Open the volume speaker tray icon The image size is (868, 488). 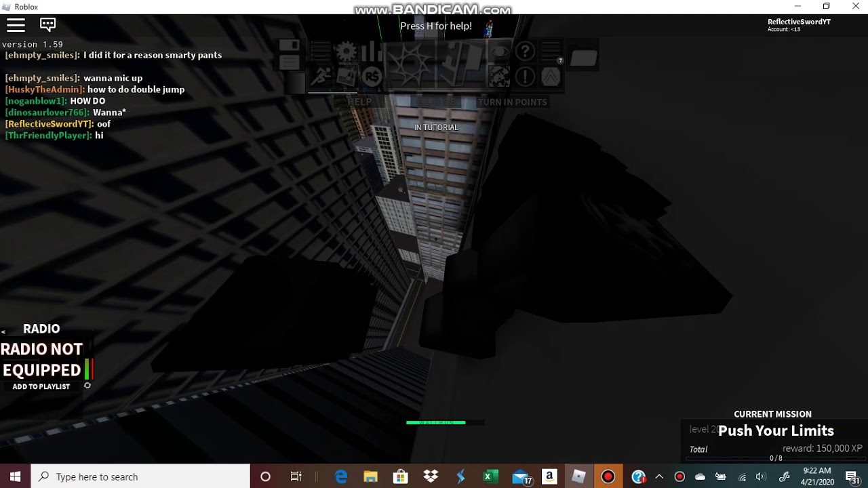tap(761, 476)
